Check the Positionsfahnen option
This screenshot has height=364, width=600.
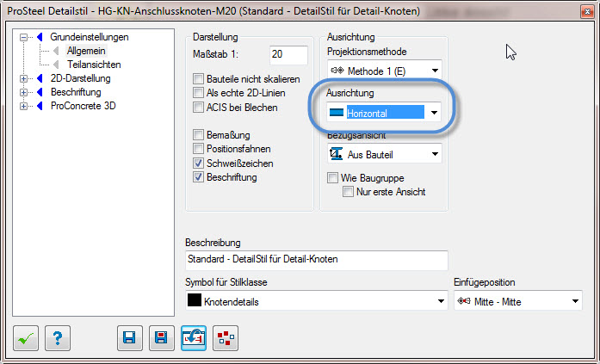(x=198, y=148)
